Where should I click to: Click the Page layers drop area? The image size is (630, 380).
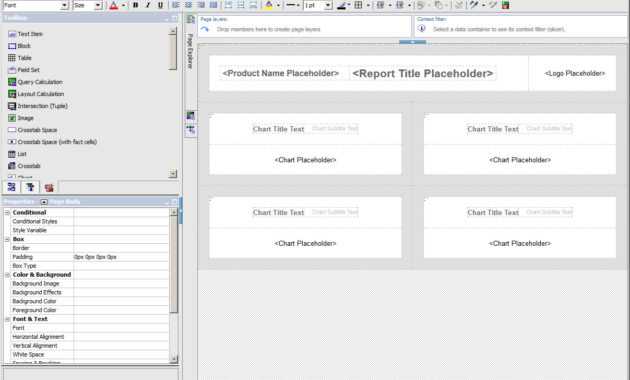click(304, 27)
